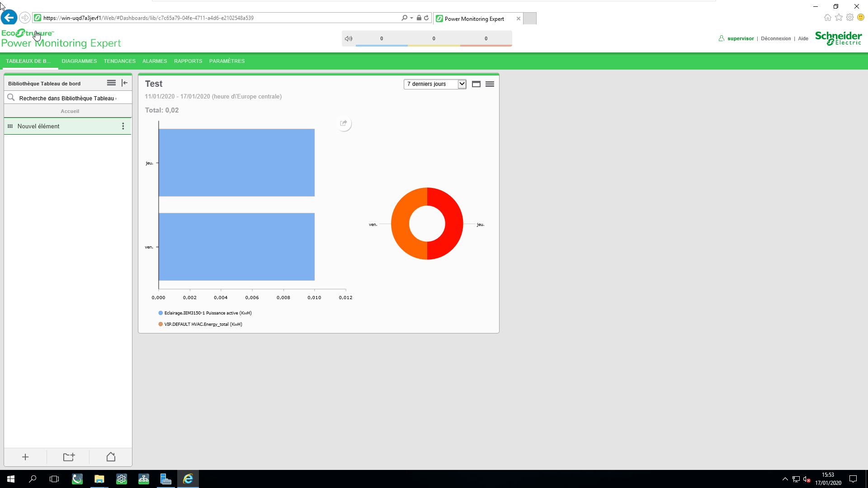
Task: Toggle slideshow view icon next to date range
Action: point(476,84)
